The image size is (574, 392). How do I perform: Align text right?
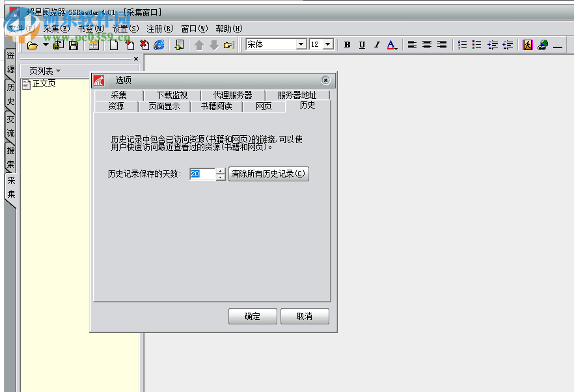(x=442, y=45)
